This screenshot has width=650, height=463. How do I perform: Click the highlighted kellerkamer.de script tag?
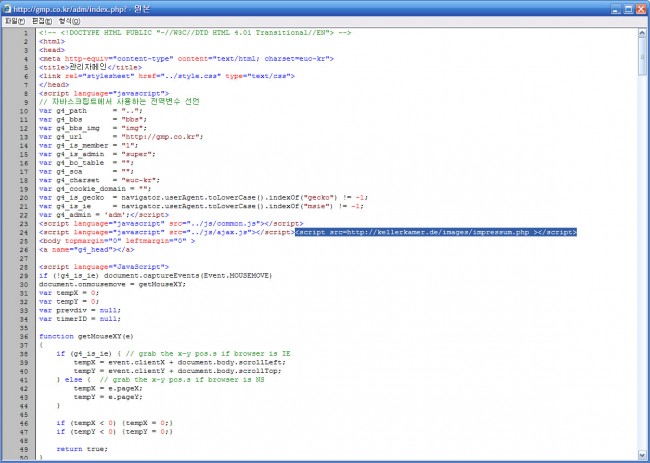click(x=435, y=231)
